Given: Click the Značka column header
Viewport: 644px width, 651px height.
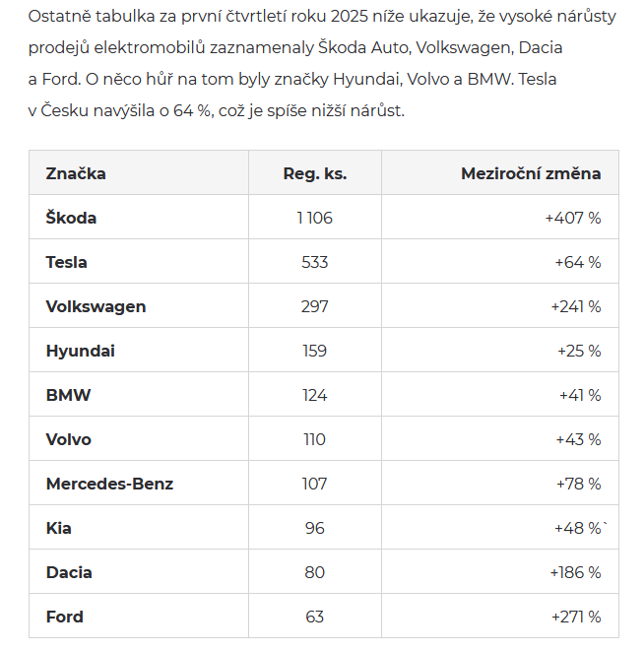Looking at the screenshot, I should pyautogui.click(x=139, y=173).
